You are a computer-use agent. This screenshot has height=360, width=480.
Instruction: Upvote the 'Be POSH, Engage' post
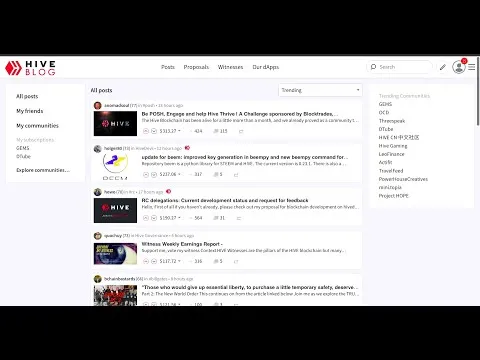(x=146, y=131)
